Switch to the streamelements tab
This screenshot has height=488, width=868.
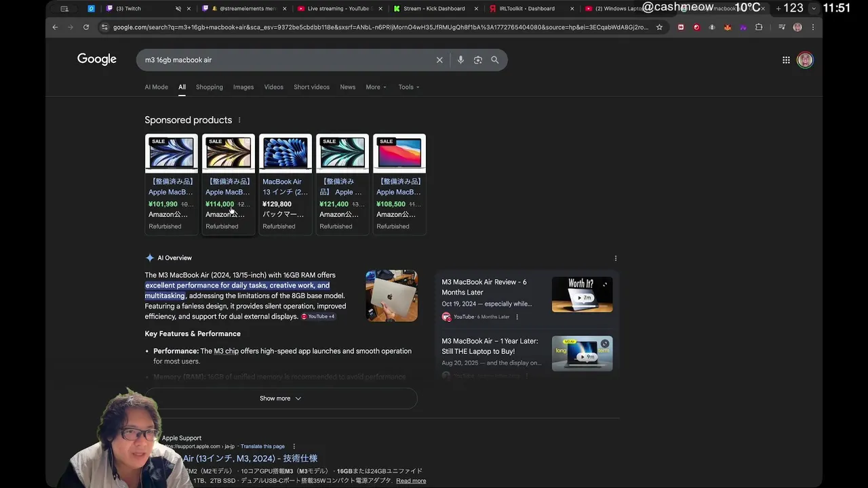[x=243, y=9]
